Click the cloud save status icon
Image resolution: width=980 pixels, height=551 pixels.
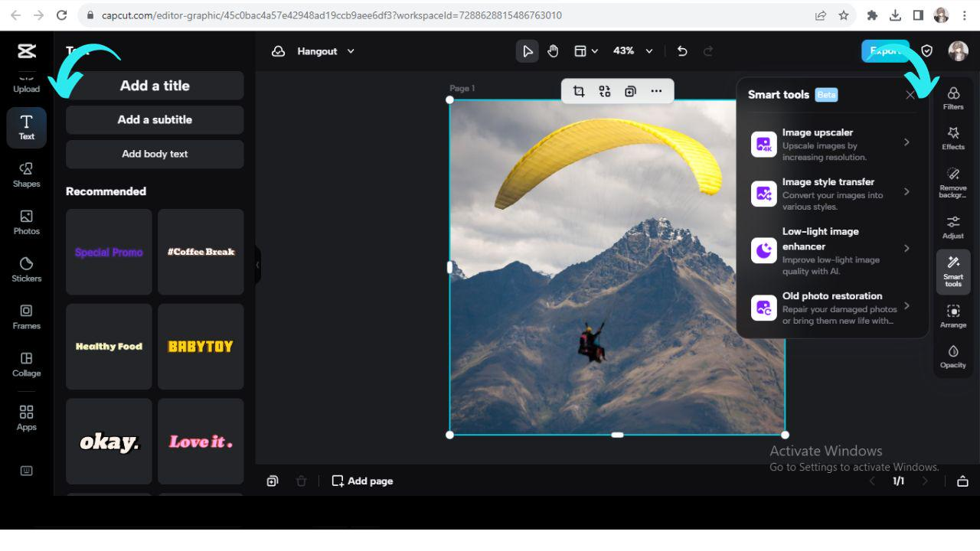[x=279, y=51]
